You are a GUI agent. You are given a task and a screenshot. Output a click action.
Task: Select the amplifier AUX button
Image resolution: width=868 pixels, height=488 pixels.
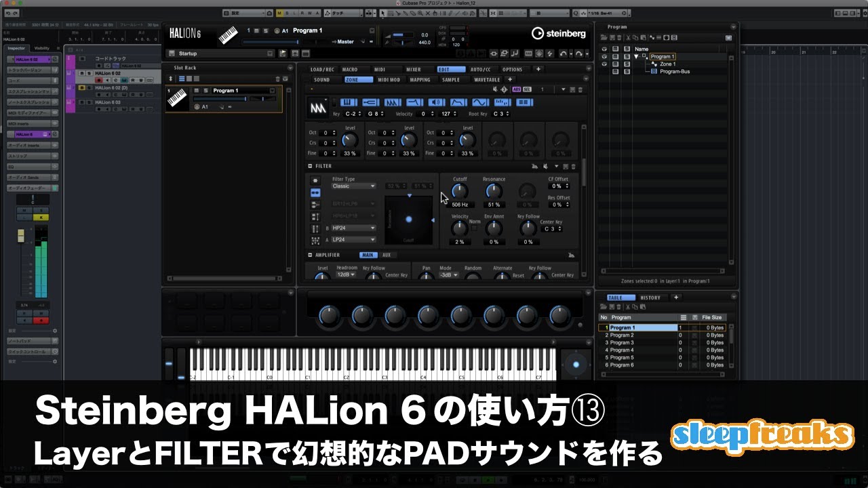pos(387,255)
